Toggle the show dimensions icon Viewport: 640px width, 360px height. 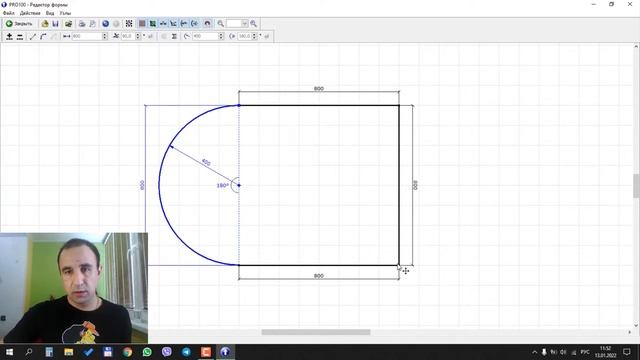click(x=163, y=24)
